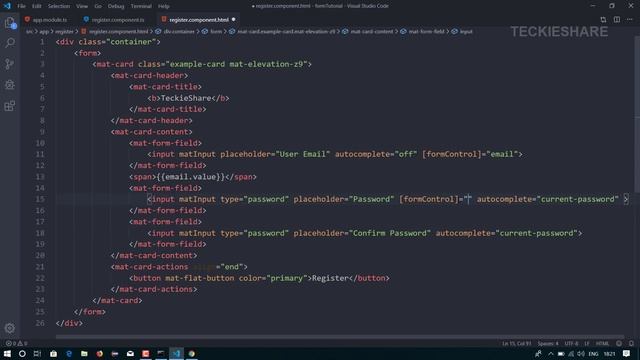The height and width of the screenshot is (360, 640).
Task: Click the ENG input language indicator
Action: pos(593,353)
